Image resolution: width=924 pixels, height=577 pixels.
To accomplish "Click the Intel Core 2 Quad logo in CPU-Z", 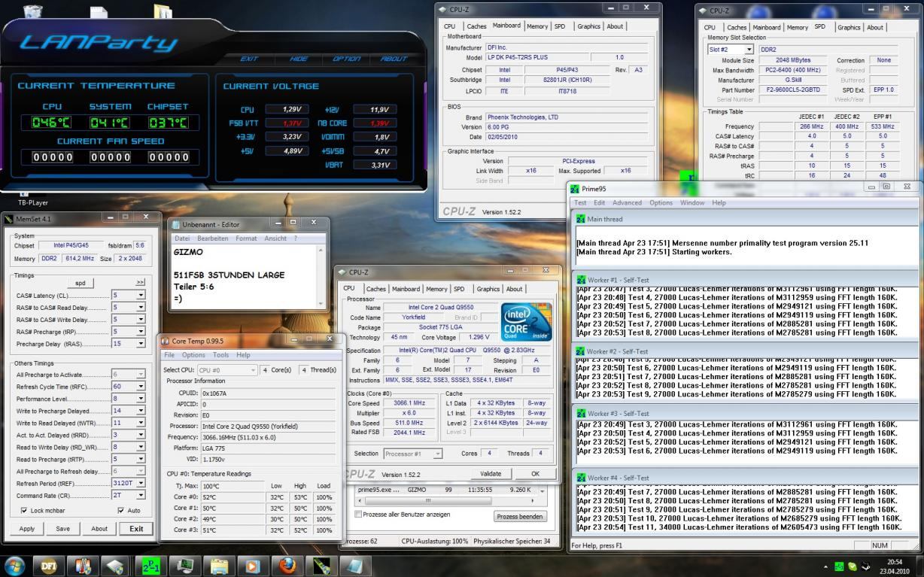I will click(526, 322).
